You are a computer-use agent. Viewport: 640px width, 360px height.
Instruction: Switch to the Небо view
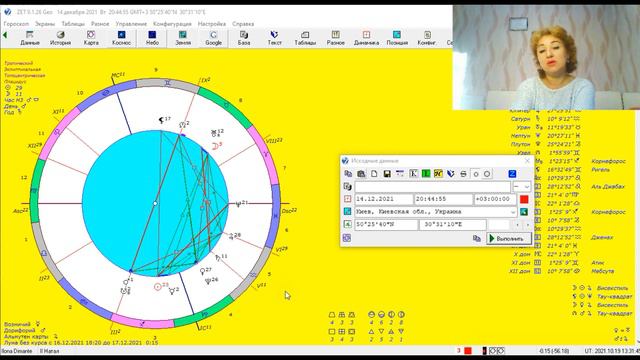pyautogui.click(x=152, y=38)
